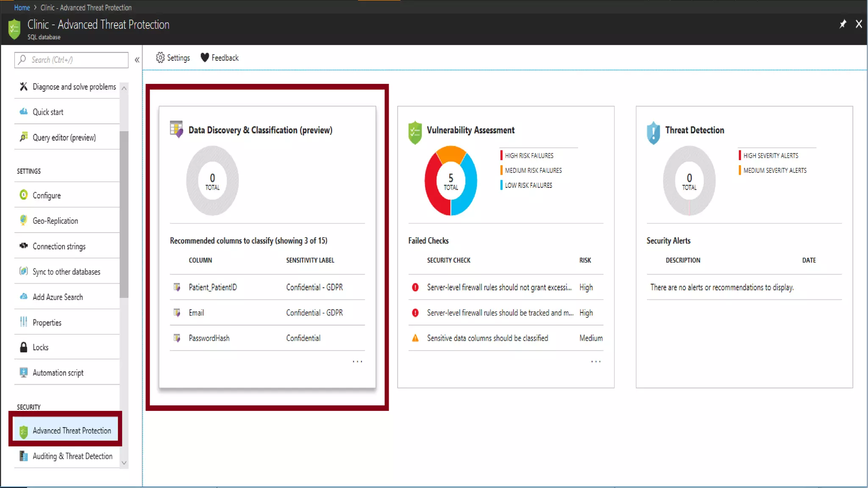Screen dimensions: 868x488
Task: Open Feedback in the toolbar
Action: tap(220, 58)
